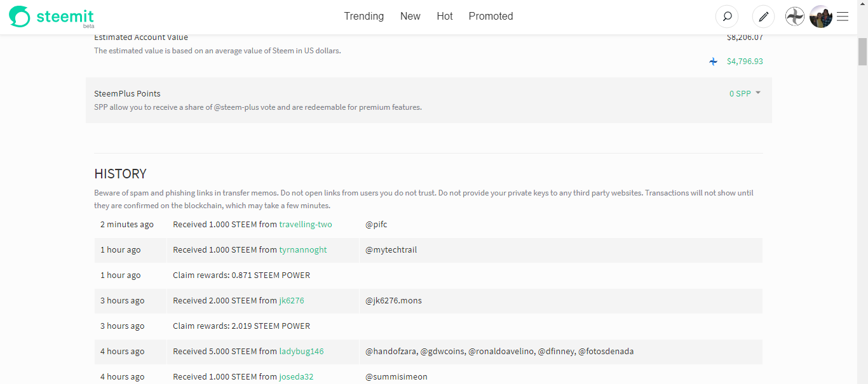
Task: Open the SteemPlus pinwheel icon in header
Action: tap(795, 17)
